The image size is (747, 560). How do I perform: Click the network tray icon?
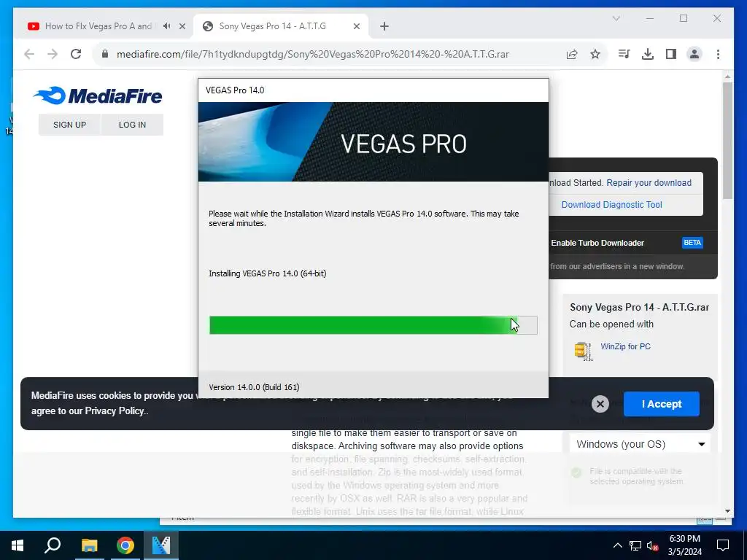pyautogui.click(x=635, y=545)
